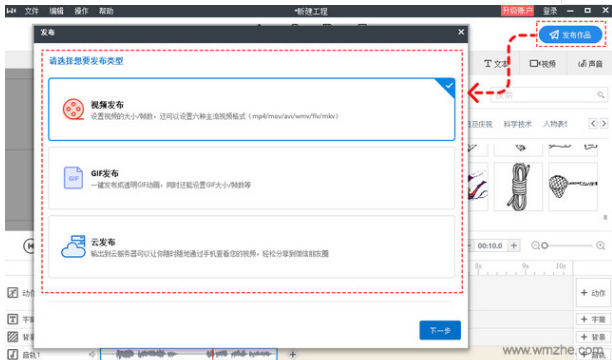Click the 00:10.0 duration field
This screenshot has width=612, height=360.
coord(490,246)
